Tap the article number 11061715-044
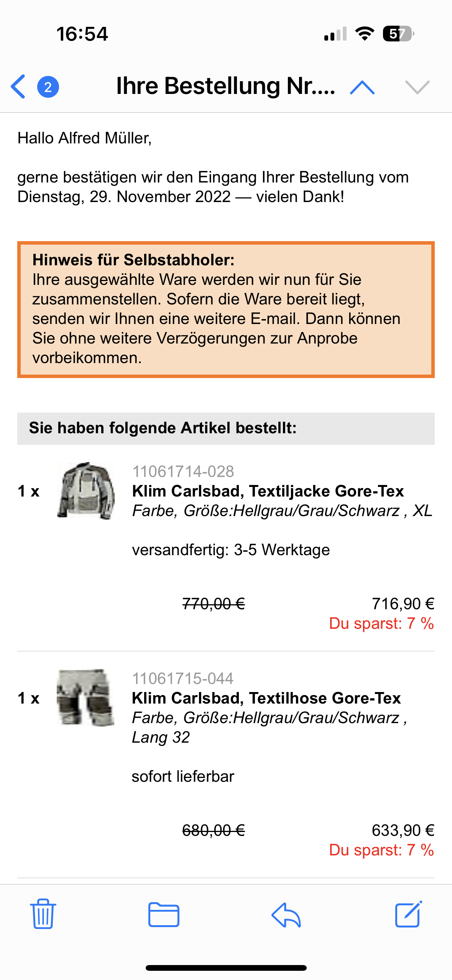This screenshot has width=452, height=980. 183,679
